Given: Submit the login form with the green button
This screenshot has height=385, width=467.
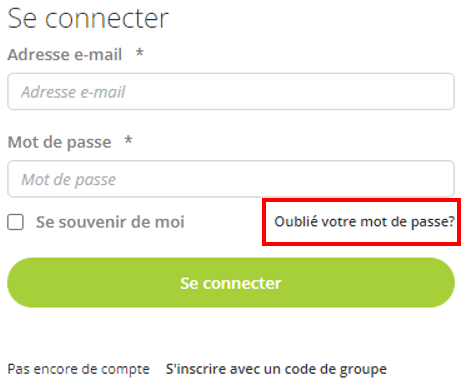Looking at the screenshot, I should click(231, 282).
